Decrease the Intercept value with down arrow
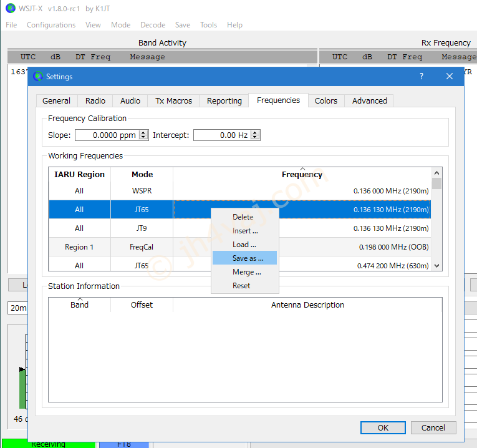 [x=255, y=137]
